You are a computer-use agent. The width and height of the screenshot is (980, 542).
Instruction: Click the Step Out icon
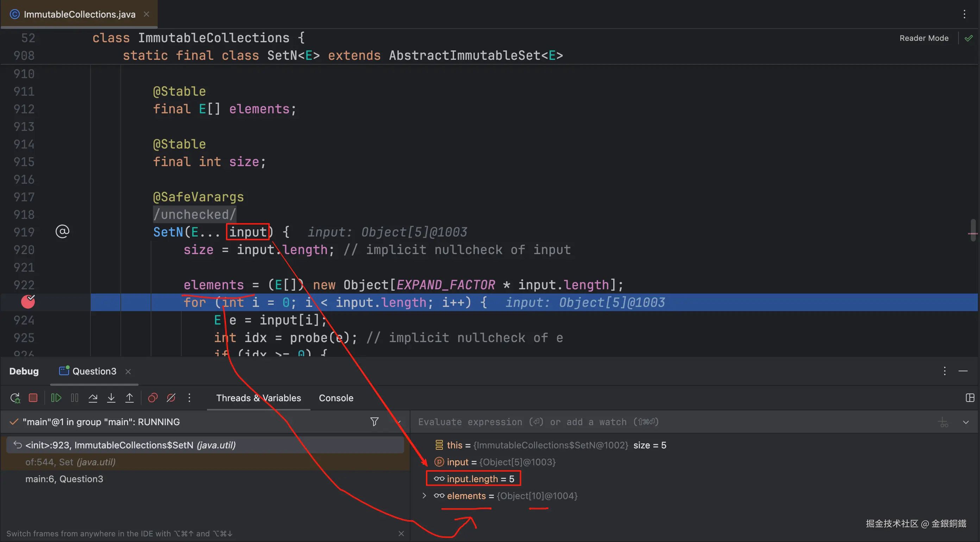pyautogui.click(x=129, y=398)
